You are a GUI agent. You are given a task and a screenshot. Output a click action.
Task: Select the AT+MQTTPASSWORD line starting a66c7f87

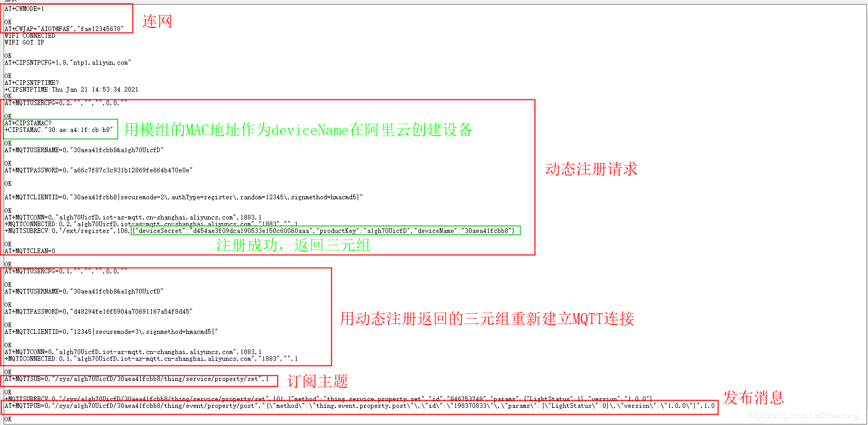(98, 170)
